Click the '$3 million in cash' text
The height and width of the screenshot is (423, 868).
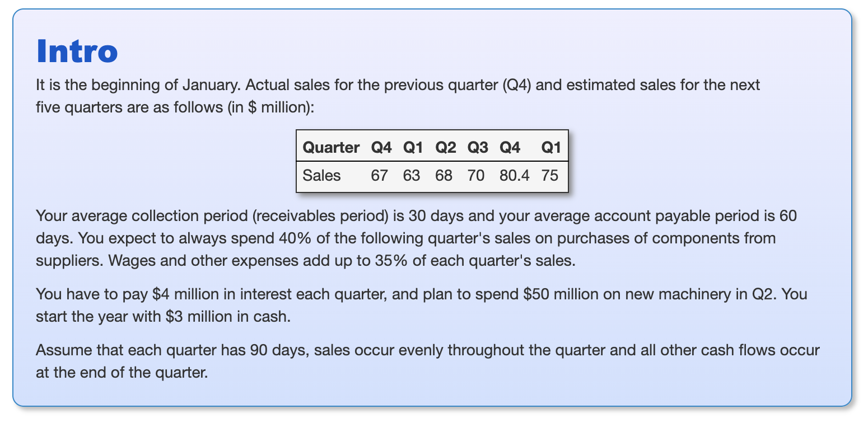click(228, 316)
